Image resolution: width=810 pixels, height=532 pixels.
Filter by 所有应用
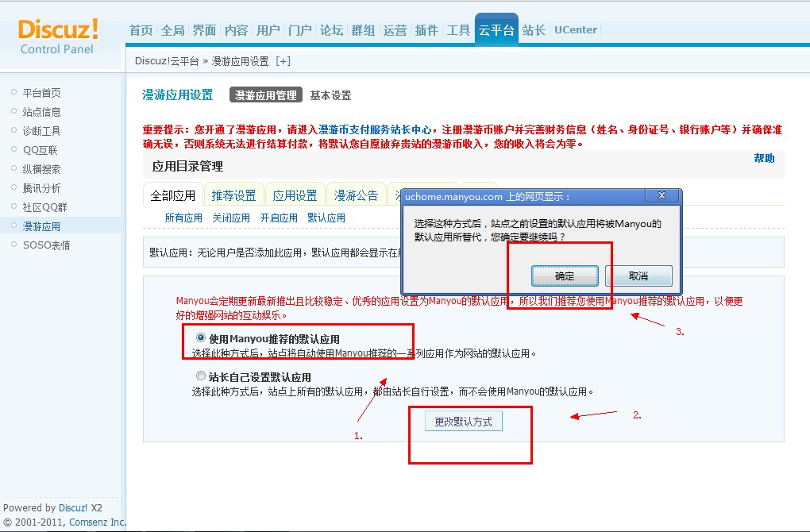(x=183, y=218)
